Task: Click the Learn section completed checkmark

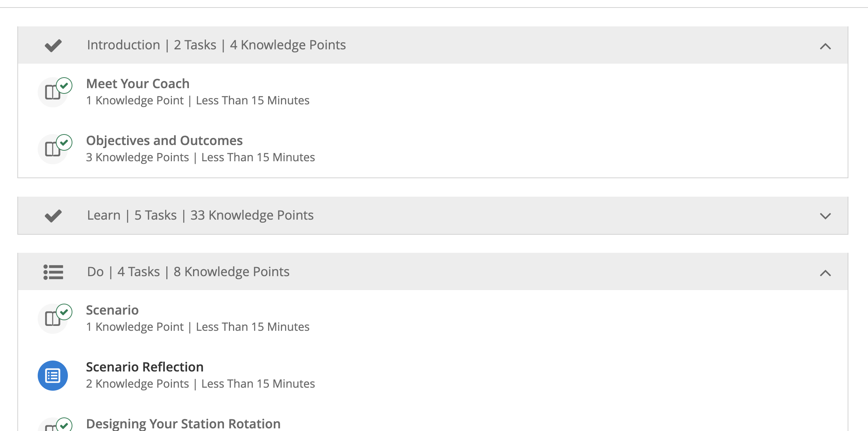Action: point(53,216)
